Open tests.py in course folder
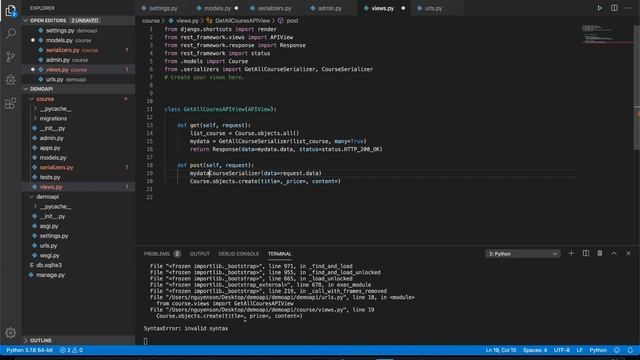Viewport: 640px width, 360px height. point(78,177)
